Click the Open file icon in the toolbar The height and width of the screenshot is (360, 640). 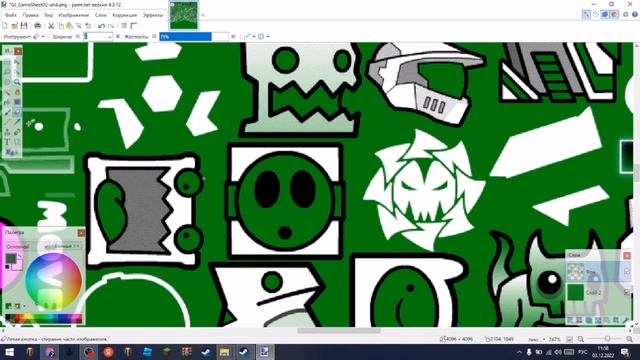[x=14, y=26]
